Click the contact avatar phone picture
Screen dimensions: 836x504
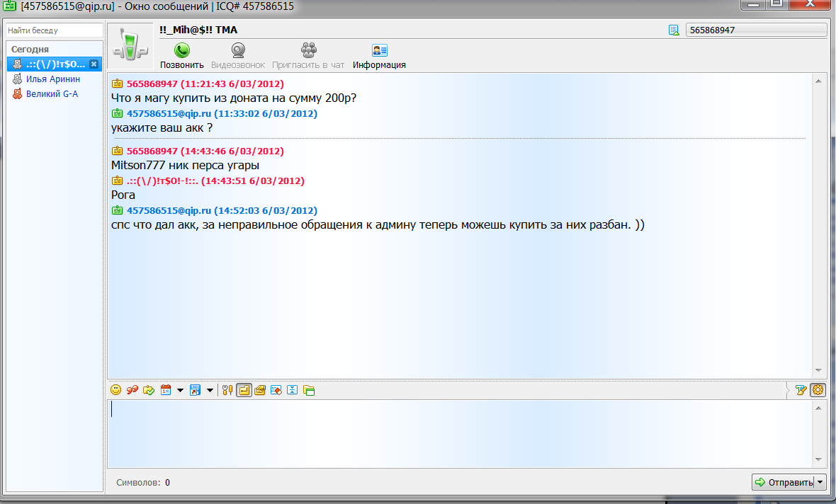pyautogui.click(x=130, y=46)
